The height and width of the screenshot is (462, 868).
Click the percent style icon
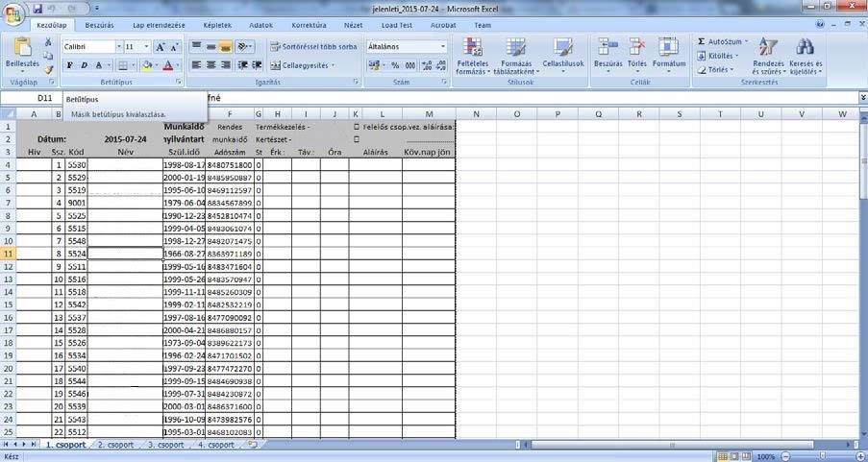395,65
